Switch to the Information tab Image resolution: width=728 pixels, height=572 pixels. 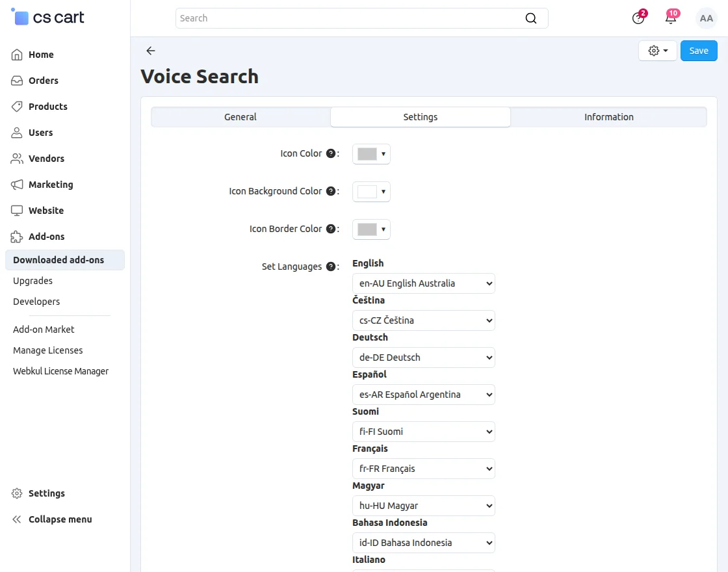(608, 117)
